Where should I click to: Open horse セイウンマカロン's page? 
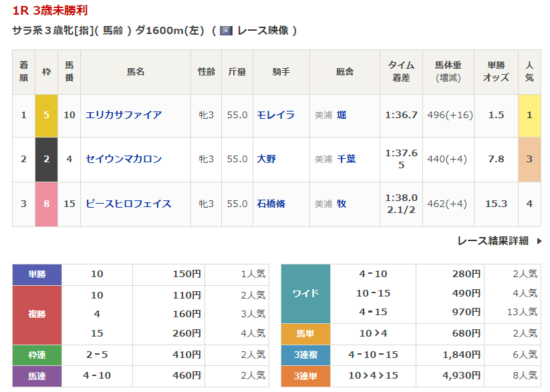click(124, 159)
